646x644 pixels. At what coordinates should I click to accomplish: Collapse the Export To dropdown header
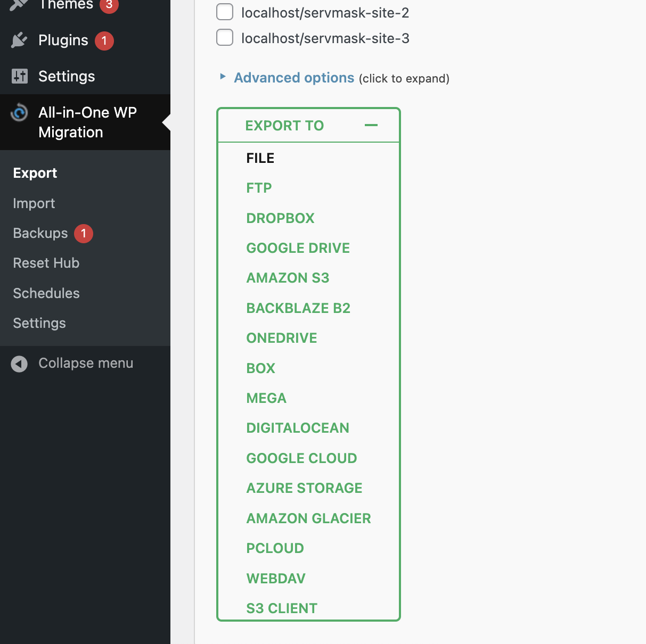tap(285, 126)
